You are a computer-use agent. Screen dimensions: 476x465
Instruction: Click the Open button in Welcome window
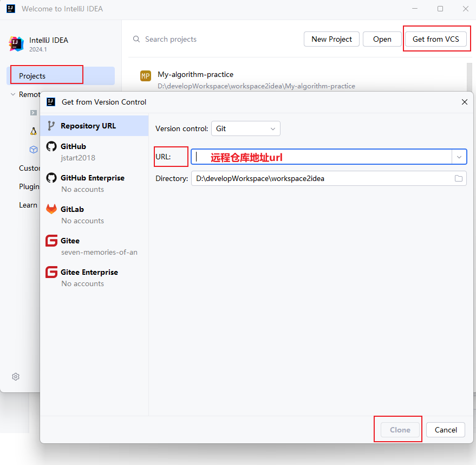tap(382, 39)
